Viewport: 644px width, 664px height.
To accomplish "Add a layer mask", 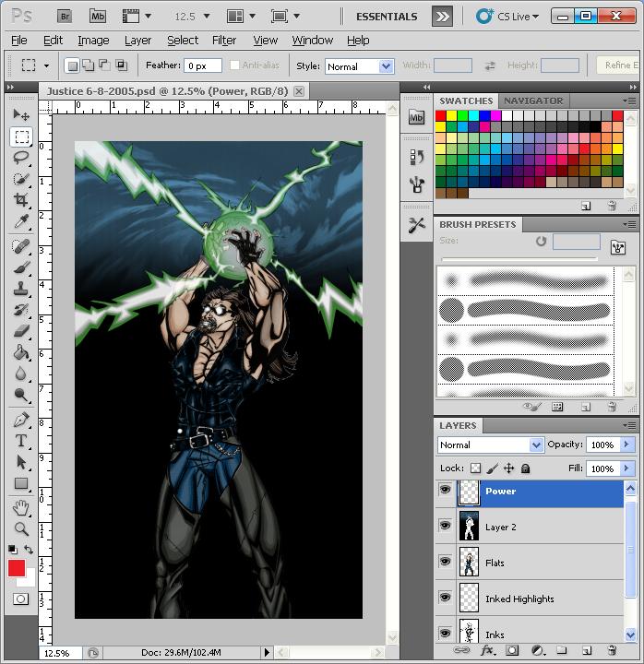I will click(512, 650).
